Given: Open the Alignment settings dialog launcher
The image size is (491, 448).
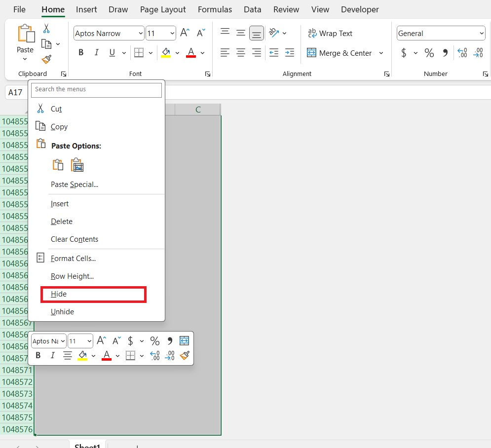Looking at the screenshot, I should click(x=387, y=74).
